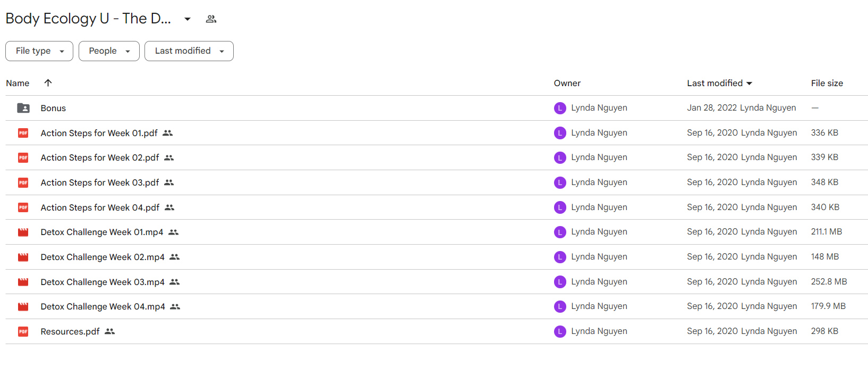The height and width of the screenshot is (384, 868).
Task: Click video icon for Detox Challenge Week 02
Action: click(x=23, y=257)
